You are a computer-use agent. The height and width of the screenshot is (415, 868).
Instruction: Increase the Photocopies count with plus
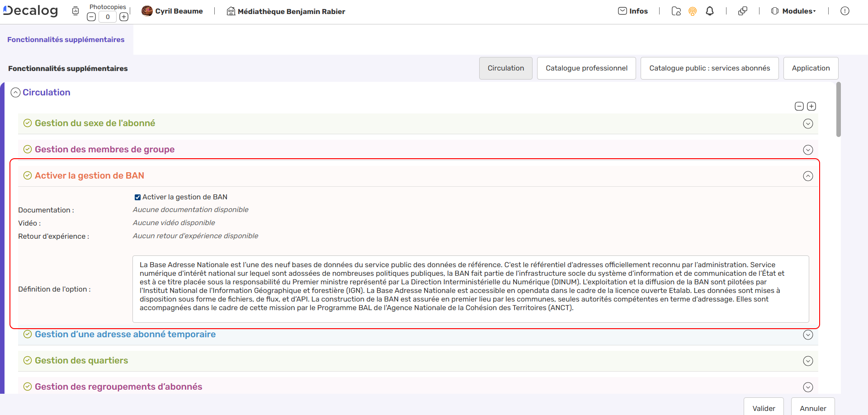pos(124,17)
